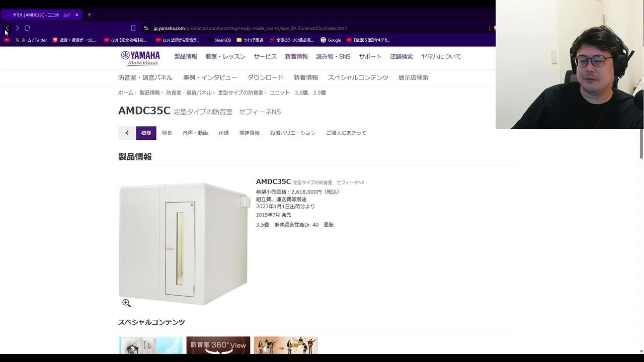Open the first スペシャルコンテンツ thumbnail
Screen dimensions: 644x362
click(x=151, y=345)
